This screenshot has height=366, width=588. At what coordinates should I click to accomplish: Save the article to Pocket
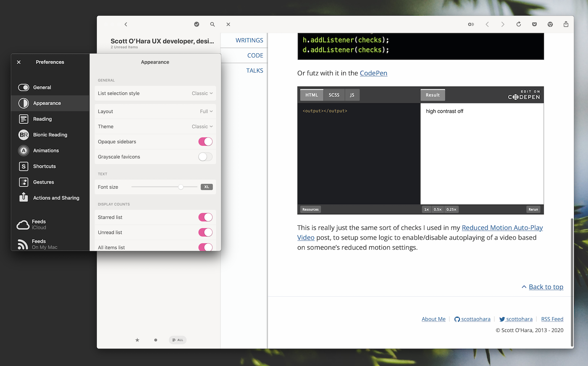(x=534, y=24)
